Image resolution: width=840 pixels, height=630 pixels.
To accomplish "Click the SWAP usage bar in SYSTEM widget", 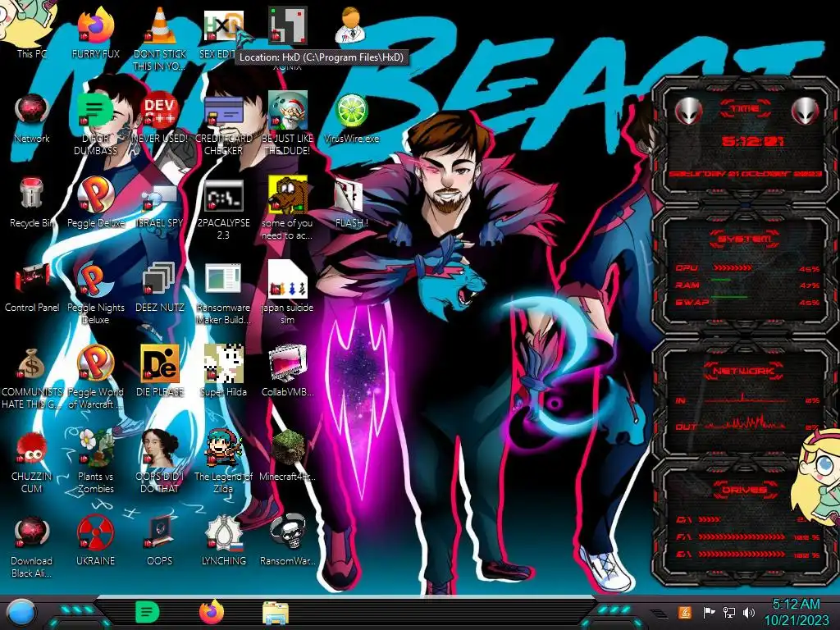I will 729,297.
